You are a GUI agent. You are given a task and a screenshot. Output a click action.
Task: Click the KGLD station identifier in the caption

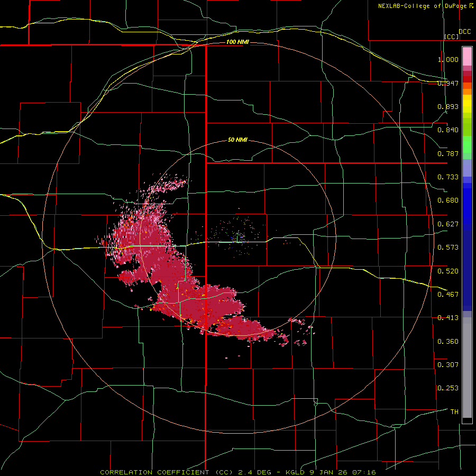click(296, 472)
